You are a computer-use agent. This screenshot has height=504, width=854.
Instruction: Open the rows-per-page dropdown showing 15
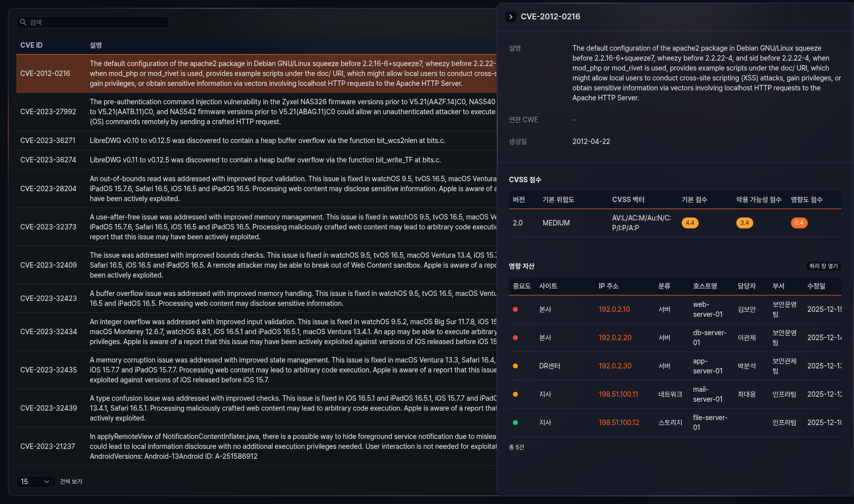[x=35, y=482]
